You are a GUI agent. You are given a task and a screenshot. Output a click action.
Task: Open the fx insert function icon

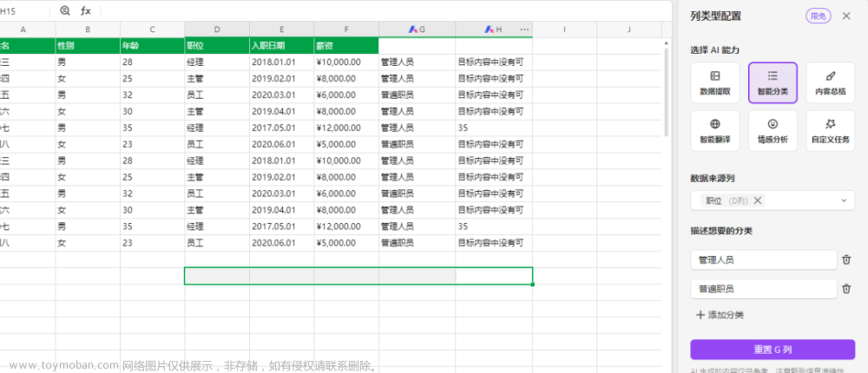(x=86, y=10)
